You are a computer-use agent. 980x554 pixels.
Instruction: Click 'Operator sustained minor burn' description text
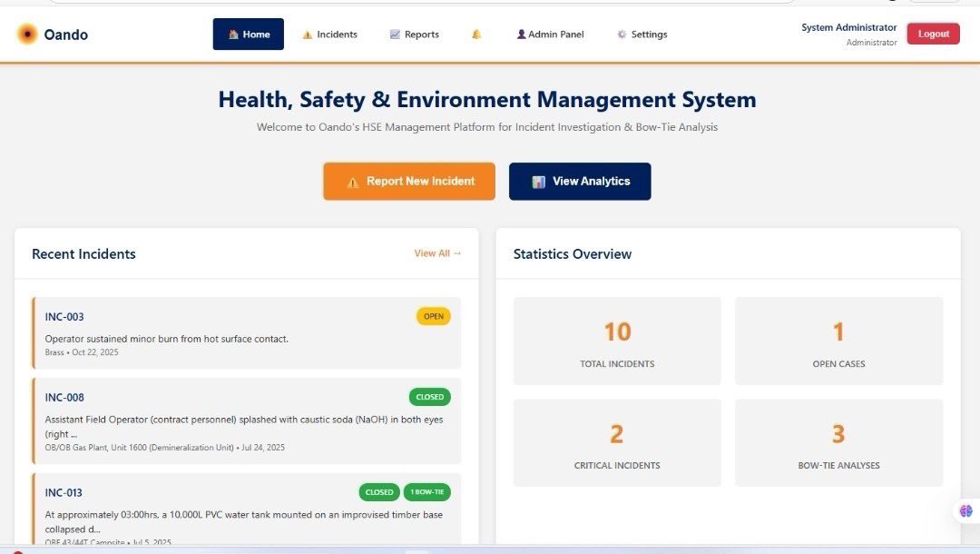(166, 339)
